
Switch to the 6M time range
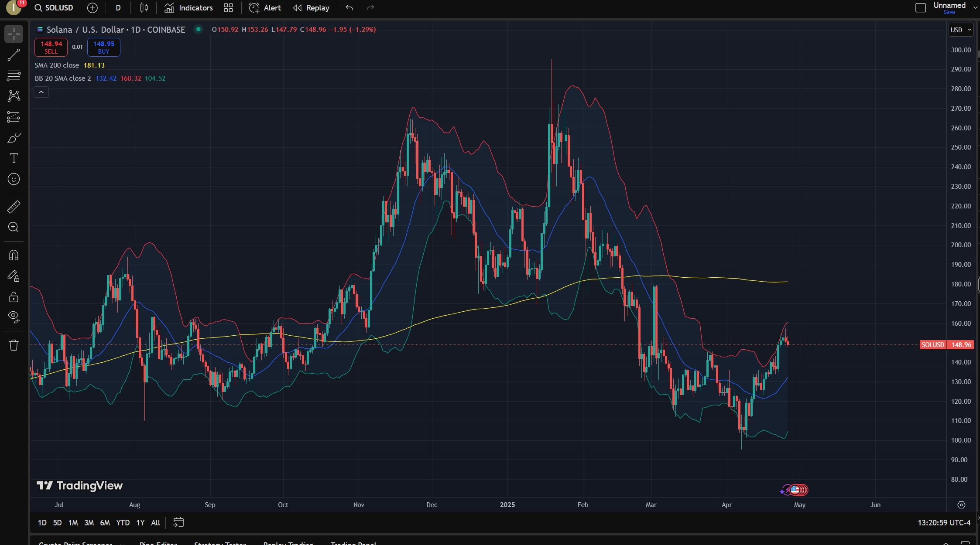[x=105, y=522]
